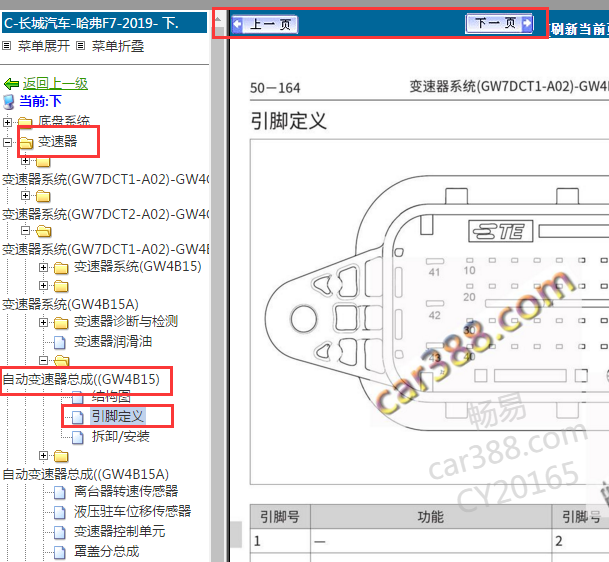
Task: Open 变速器 folder icon
Action: 26,143
